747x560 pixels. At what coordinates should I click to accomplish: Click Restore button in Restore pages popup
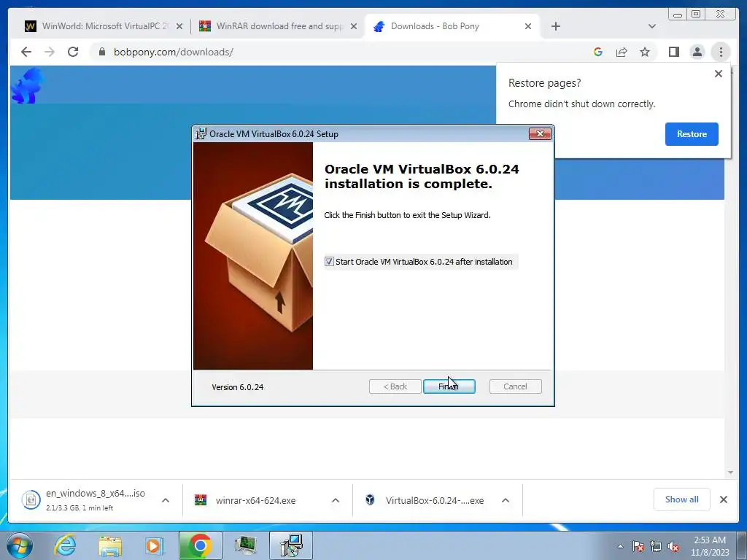tap(692, 134)
